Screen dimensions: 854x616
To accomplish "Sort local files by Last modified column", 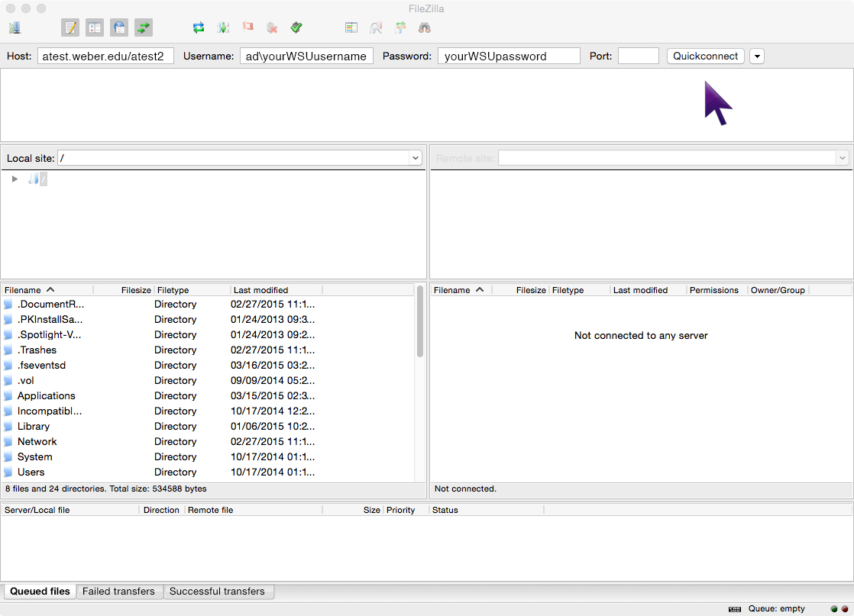I will tap(260, 290).
